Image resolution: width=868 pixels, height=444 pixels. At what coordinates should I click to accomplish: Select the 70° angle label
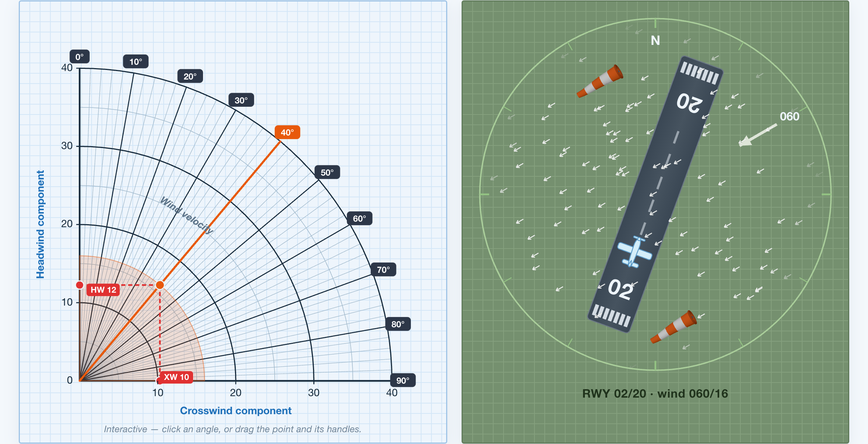383,269
